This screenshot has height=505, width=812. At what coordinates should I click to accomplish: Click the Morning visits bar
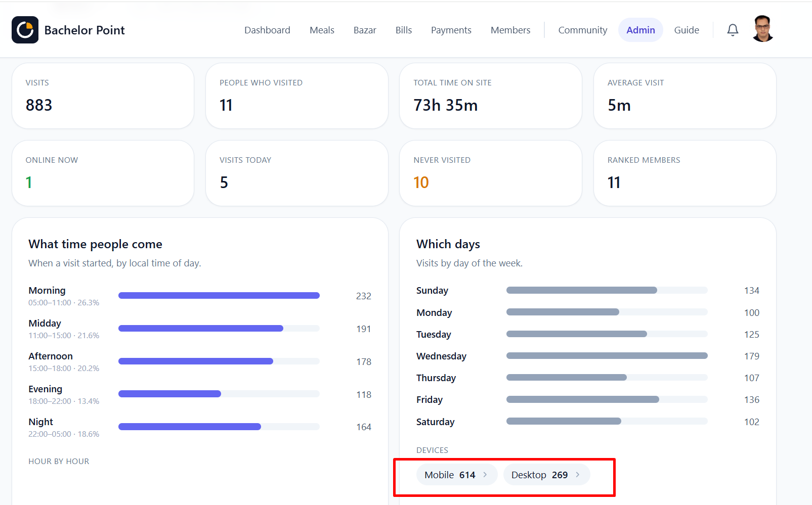tap(219, 296)
